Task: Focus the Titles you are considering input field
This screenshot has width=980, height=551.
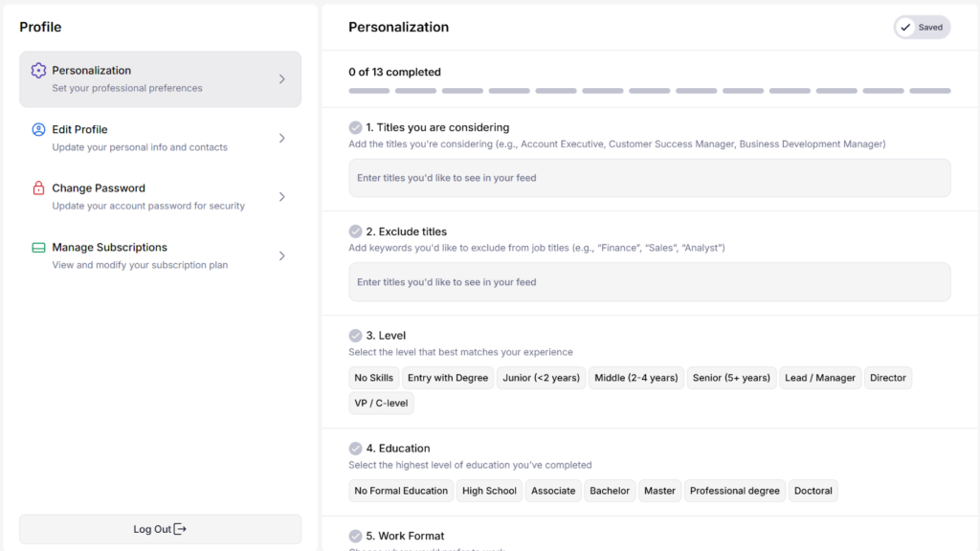Action: pyautogui.click(x=649, y=178)
